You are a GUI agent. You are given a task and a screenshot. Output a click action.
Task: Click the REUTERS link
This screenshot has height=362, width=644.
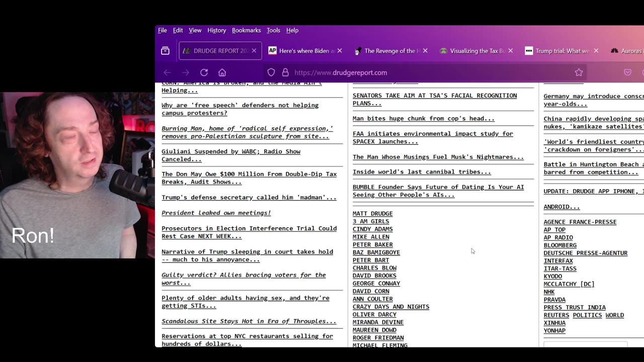click(x=556, y=315)
